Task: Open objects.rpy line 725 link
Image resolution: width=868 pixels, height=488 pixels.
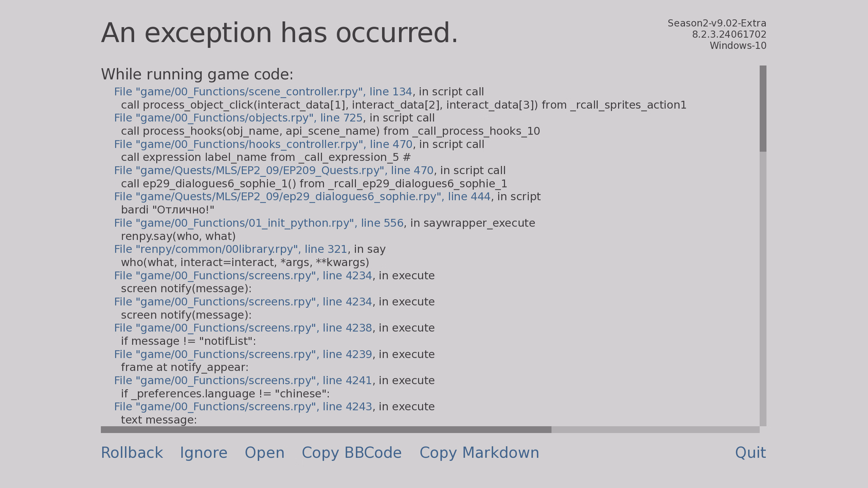Action: [x=238, y=118]
